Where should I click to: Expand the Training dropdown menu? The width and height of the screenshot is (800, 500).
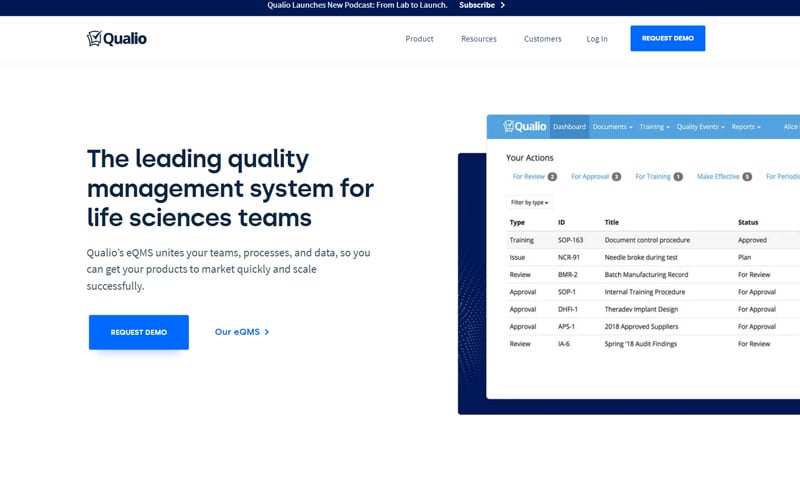[655, 127]
